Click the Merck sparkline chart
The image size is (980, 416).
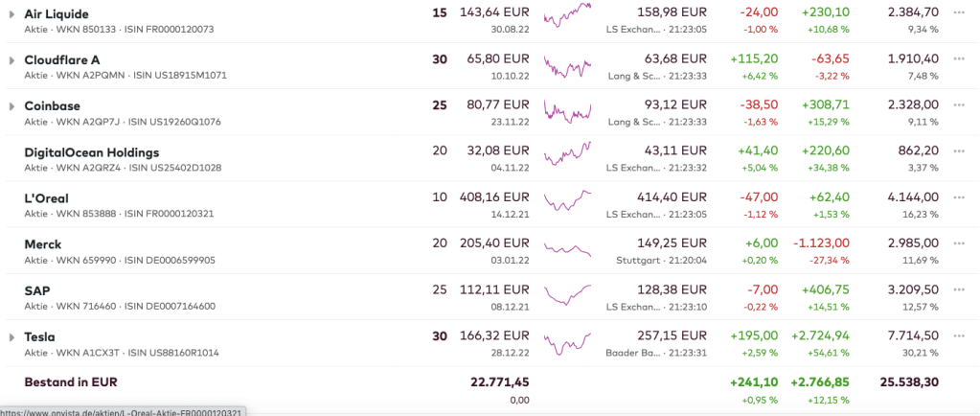point(567,249)
